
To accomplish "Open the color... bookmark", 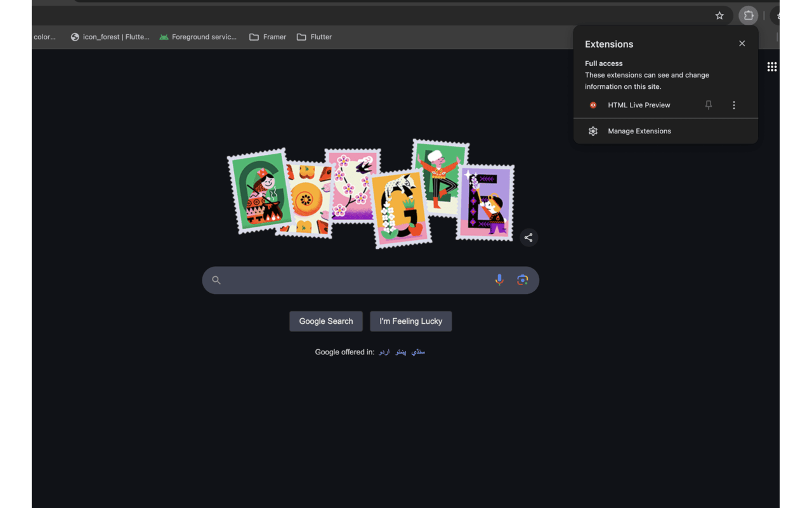I will [44, 37].
